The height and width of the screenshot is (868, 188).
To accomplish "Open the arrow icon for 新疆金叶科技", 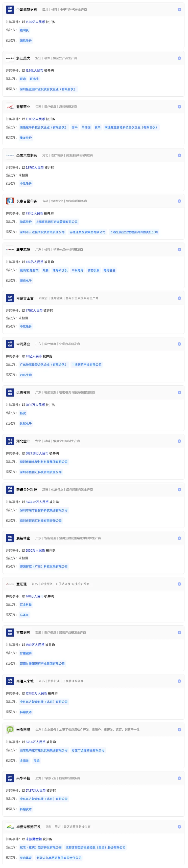I will tap(179, 490).
